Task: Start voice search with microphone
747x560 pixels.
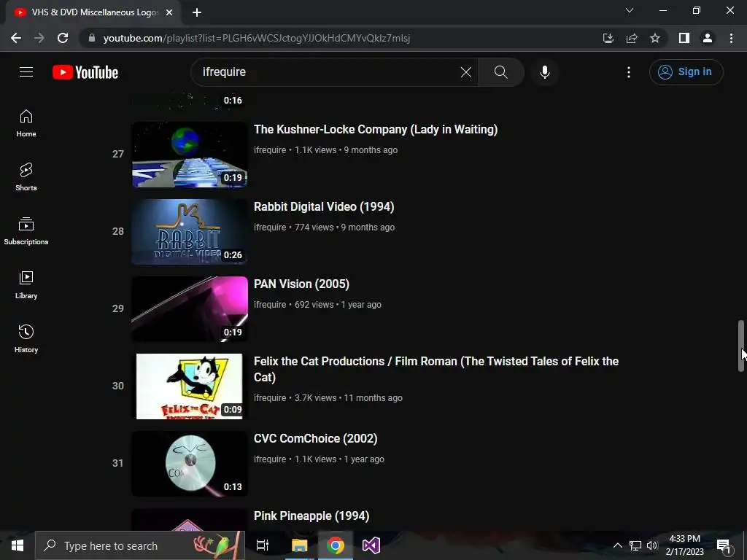Action: click(545, 72)
